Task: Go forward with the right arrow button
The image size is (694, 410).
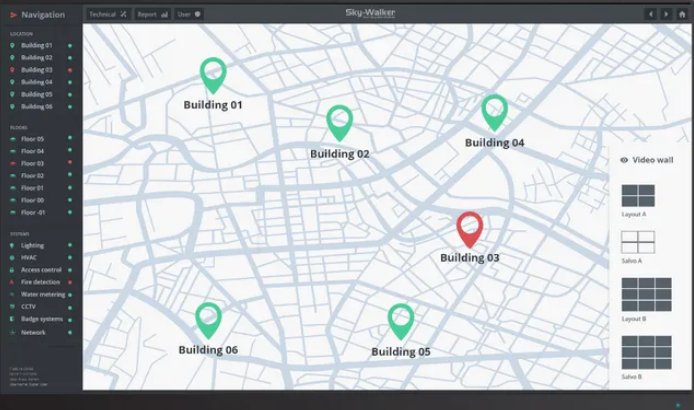Action: pyautogui.click(x=666, y=14)
